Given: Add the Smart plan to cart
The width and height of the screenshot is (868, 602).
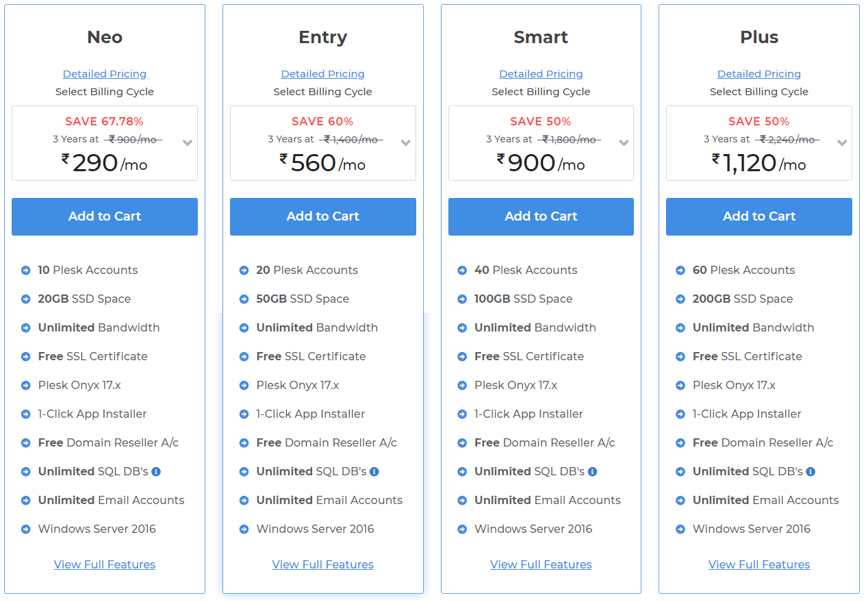Looking at the screenshot, I should click(x=541, y=216).
